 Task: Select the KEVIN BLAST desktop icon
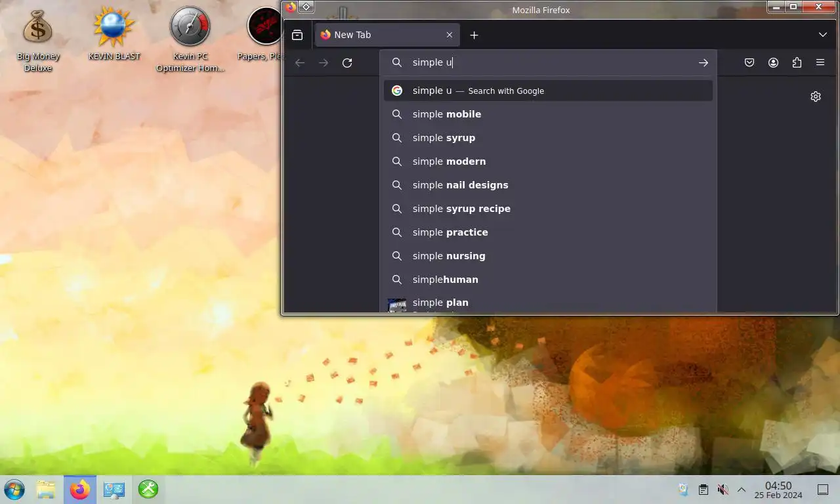tap(114, 34)
